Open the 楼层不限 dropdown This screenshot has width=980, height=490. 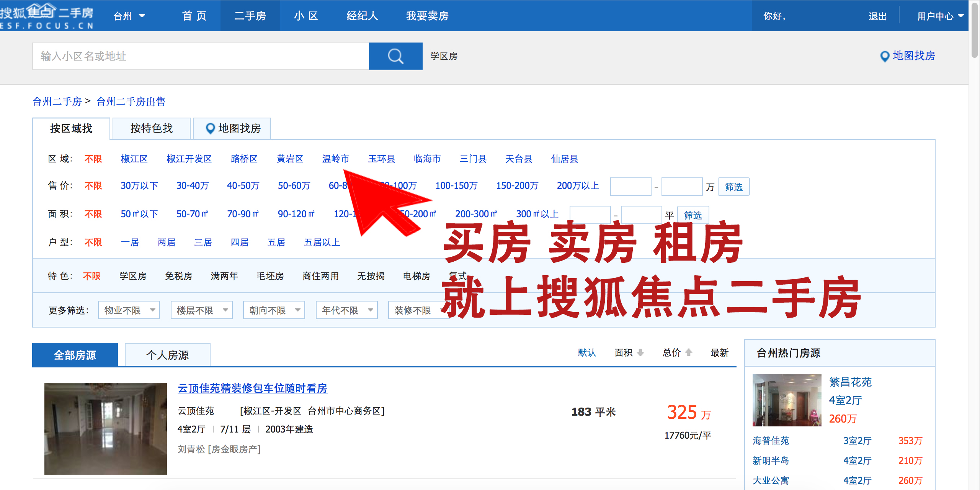(x=201, y=310)
